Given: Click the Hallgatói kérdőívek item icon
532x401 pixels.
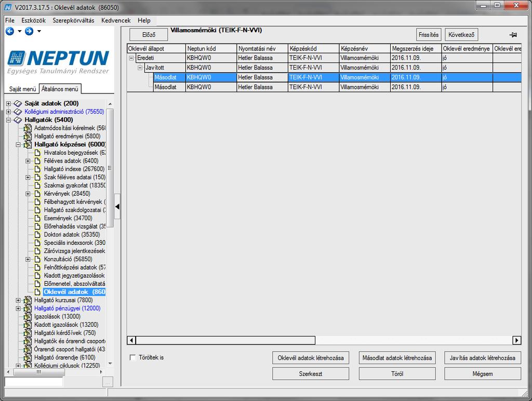Looking at the screenshot, I should tap(28, 333).
